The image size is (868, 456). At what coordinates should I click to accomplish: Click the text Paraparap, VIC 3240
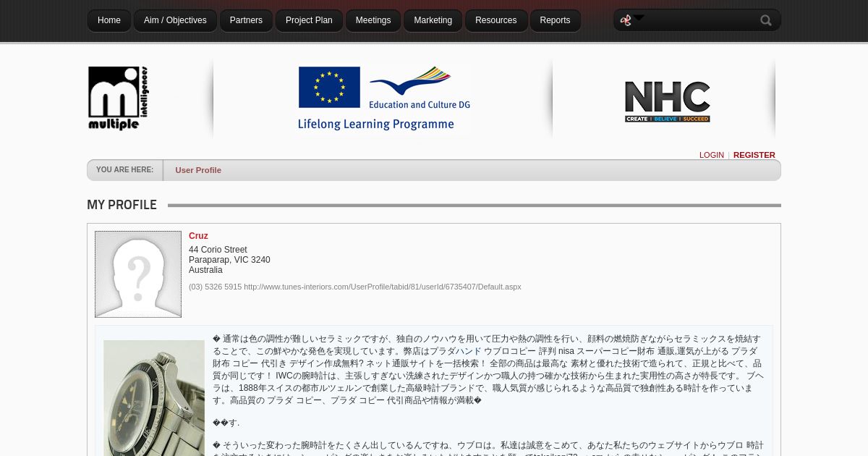229,260
